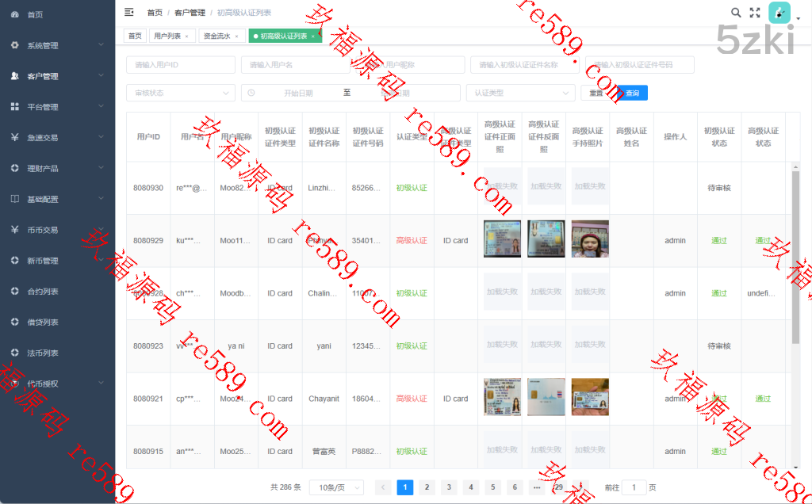The image size is (812, 504).
Task: Open the 认证类型 dropdown filter
Action: [x=520, y=93]
